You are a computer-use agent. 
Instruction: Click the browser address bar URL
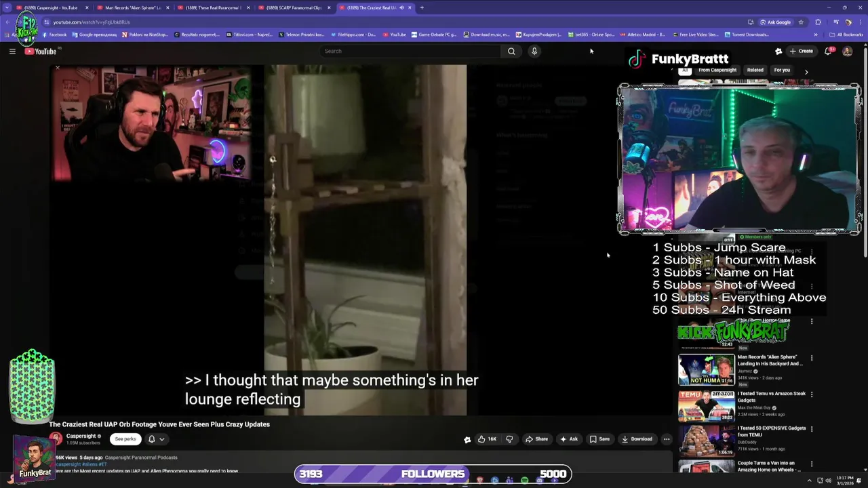pyautogui.click(x=92, y=22)
